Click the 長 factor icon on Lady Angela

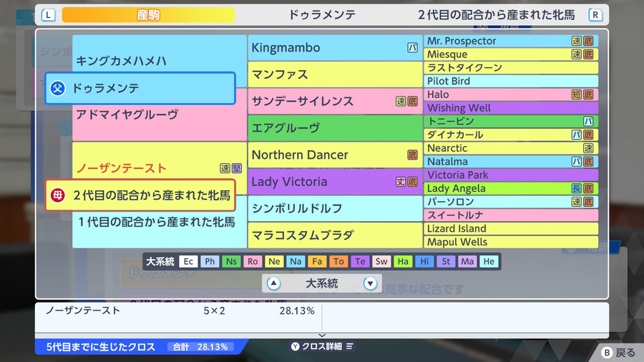[577, 188]
